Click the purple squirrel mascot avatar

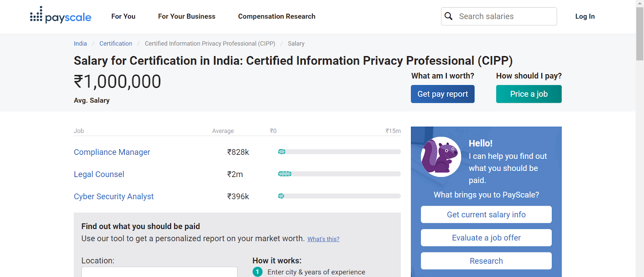point(441,157)
